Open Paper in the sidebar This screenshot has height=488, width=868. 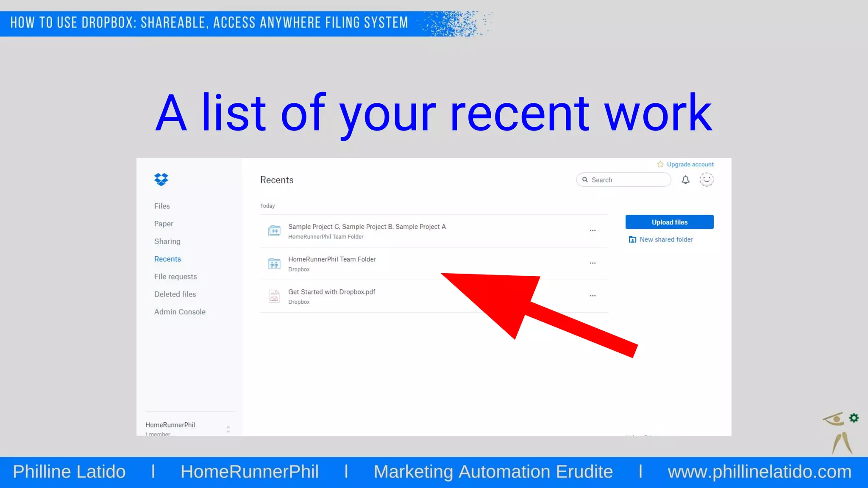(x=164, y=224)
